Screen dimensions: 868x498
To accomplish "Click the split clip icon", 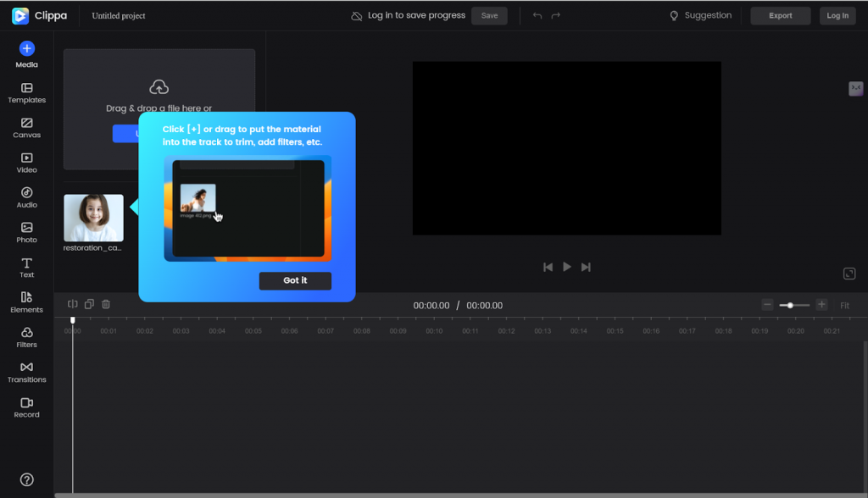I will [x=73, y=304].
